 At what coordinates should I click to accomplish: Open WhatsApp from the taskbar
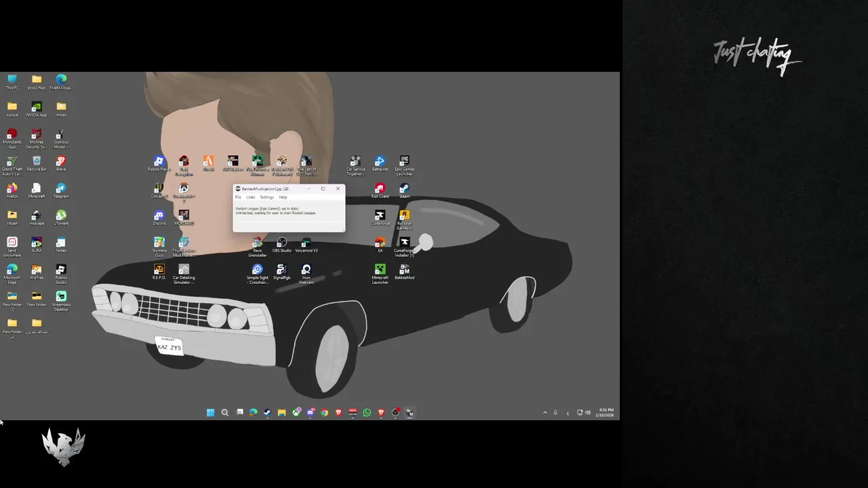click(x=367, y=412)
